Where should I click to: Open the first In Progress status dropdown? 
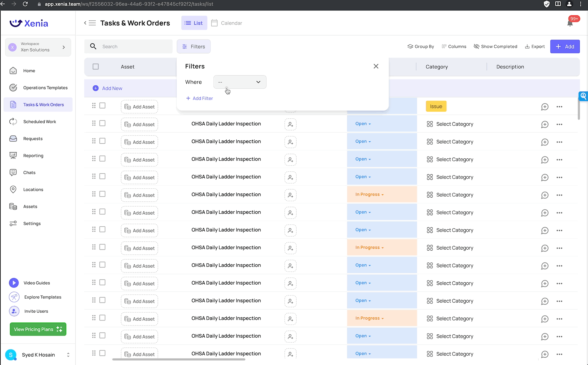pos(370,194)
